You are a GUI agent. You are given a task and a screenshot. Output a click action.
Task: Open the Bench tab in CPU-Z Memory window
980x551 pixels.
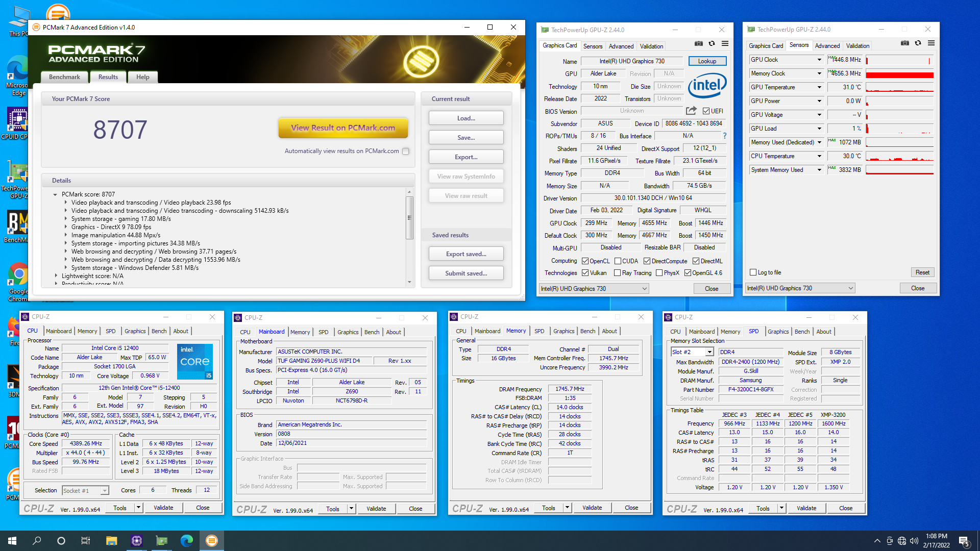[587, 331]
